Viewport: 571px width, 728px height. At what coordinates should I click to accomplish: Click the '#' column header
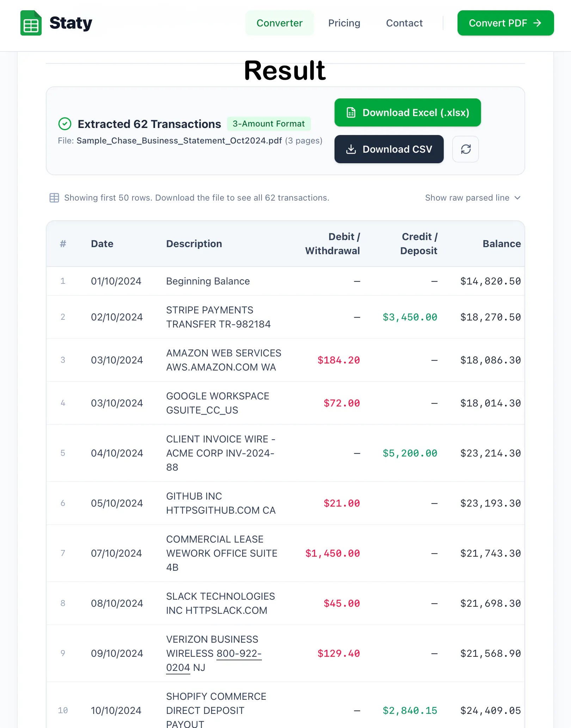(x=63, y=244)
